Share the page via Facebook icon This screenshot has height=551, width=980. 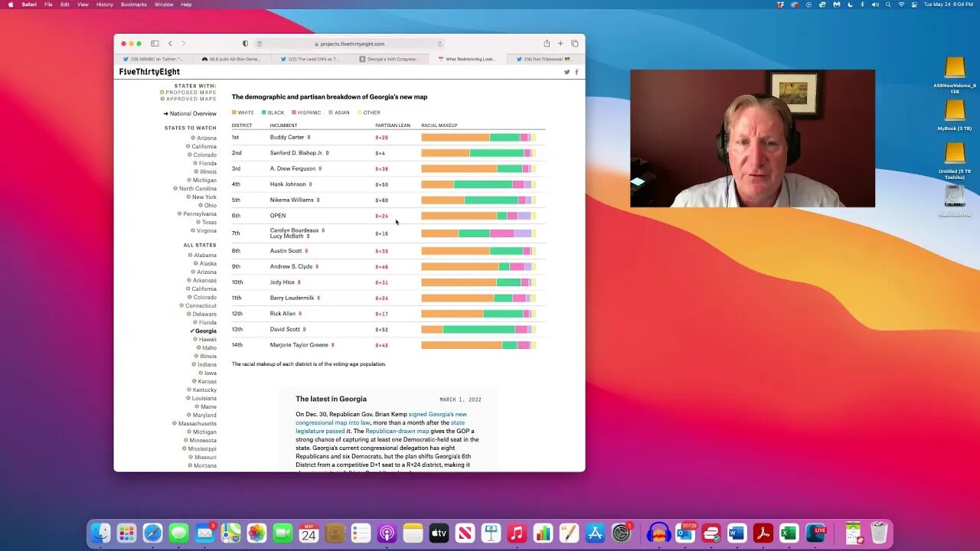(x=577, y=72)
